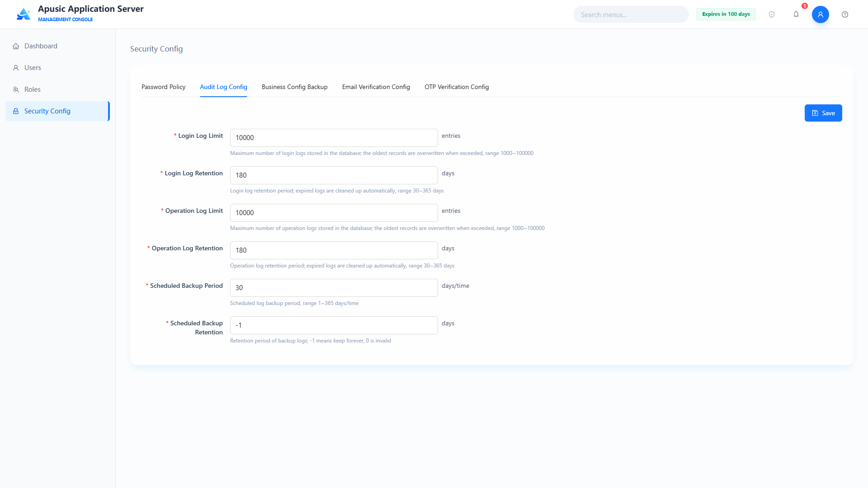Go to Dashboard in the sidebar
This screenshot has width=868, height=488.
point(57,46)
